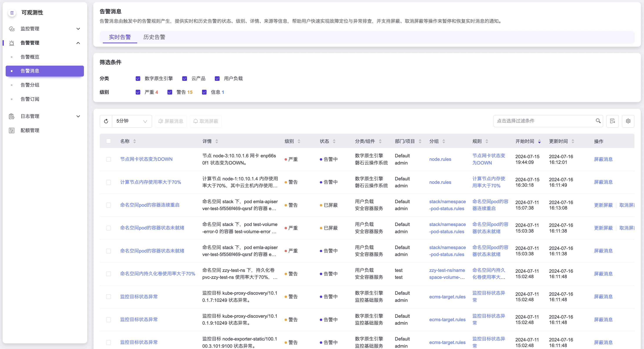Open 告警分组 in the sidebar
Viewport: 644px width, 349px height.
pyautogui.click(x=30, y=85)
